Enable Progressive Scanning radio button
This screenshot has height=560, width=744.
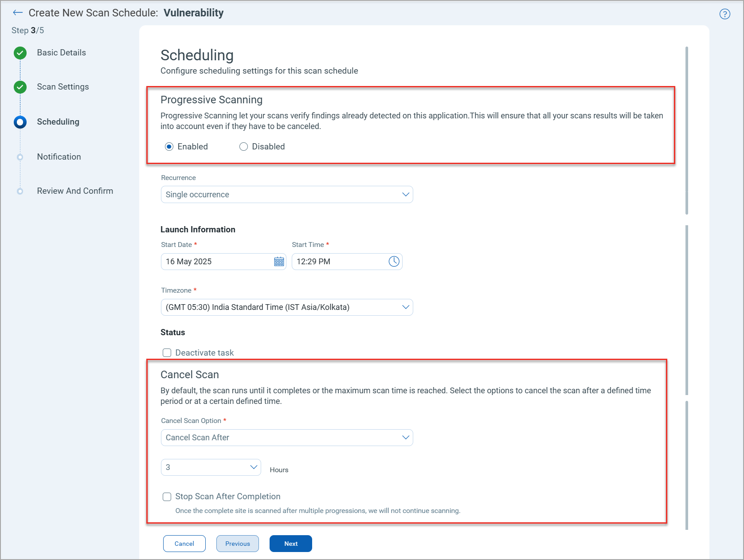click(169, 146)
